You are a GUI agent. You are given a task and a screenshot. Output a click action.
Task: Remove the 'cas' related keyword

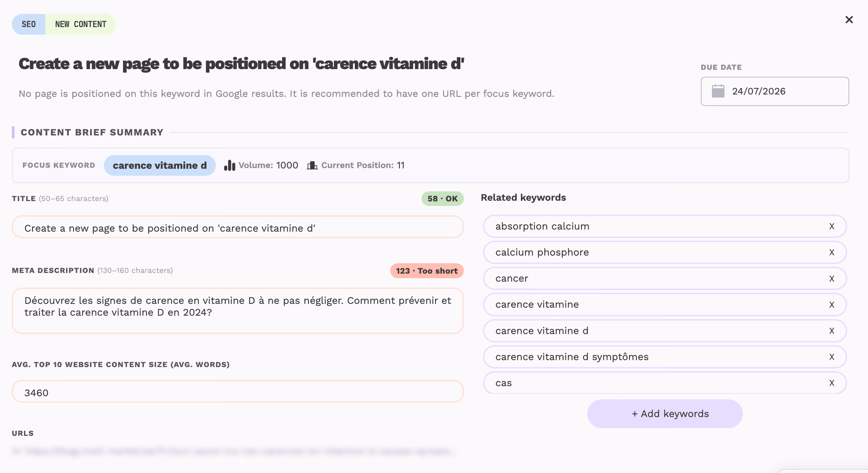click(x=832, y=383)
